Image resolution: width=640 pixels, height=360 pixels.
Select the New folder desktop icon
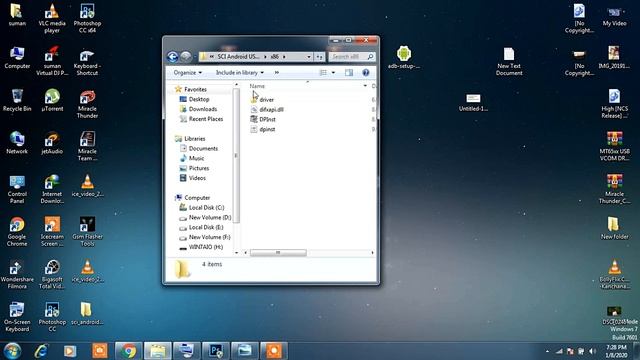(x=614, y=228)
